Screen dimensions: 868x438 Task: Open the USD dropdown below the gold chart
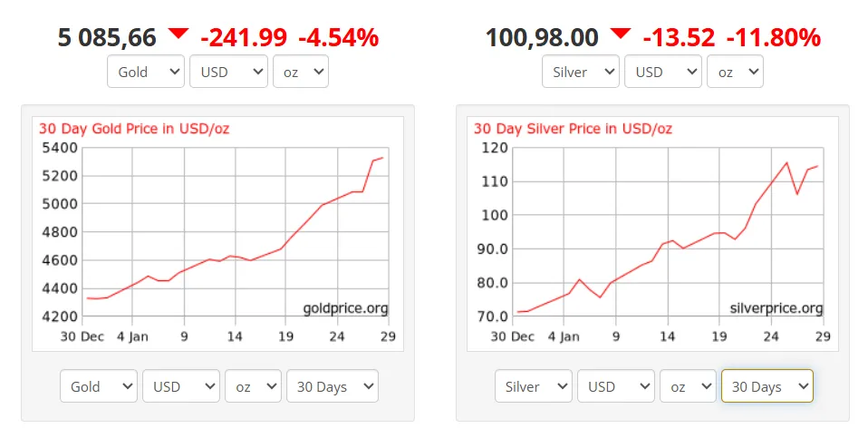181,386
